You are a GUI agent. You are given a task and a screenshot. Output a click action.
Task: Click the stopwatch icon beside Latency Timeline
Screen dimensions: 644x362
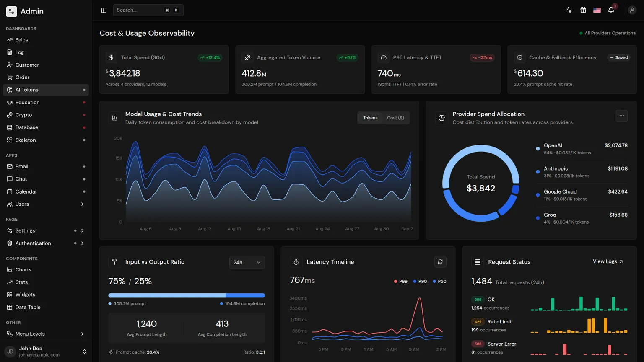pyautogui.click(x=296, y=262)
